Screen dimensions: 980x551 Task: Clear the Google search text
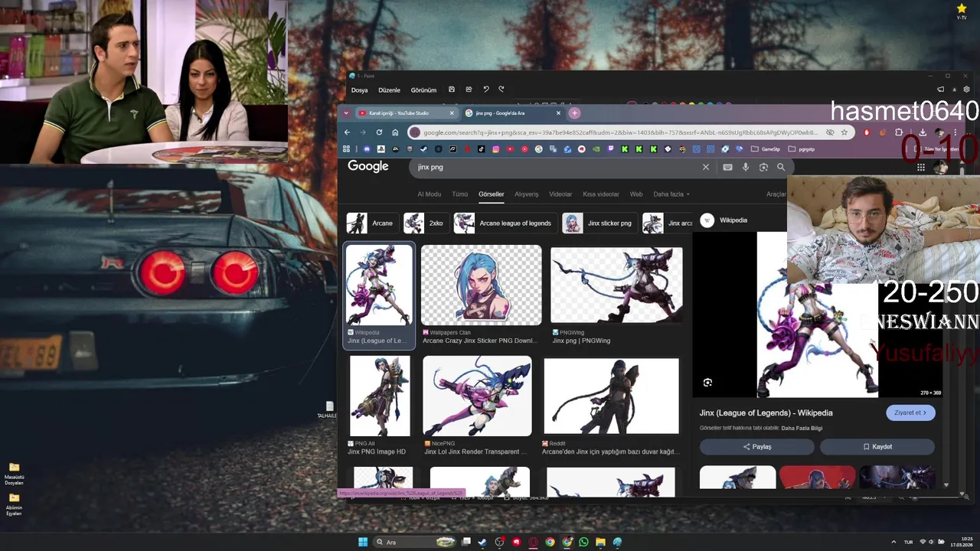(706, 167)
